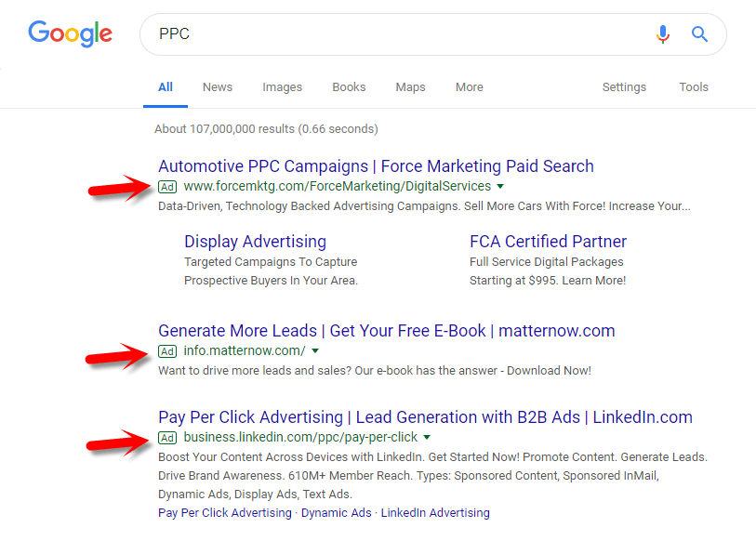Open the More search categories menu
This screenshot has height=541, width=756.
click(469, 86)
